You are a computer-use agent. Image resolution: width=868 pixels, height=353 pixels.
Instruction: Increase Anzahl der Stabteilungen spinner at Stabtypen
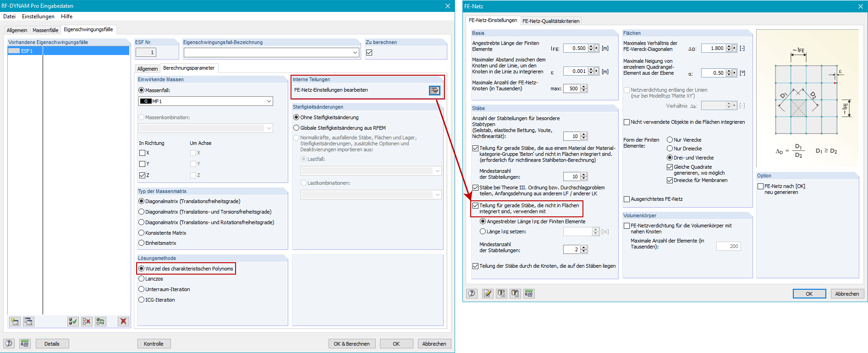coord(584,134)
